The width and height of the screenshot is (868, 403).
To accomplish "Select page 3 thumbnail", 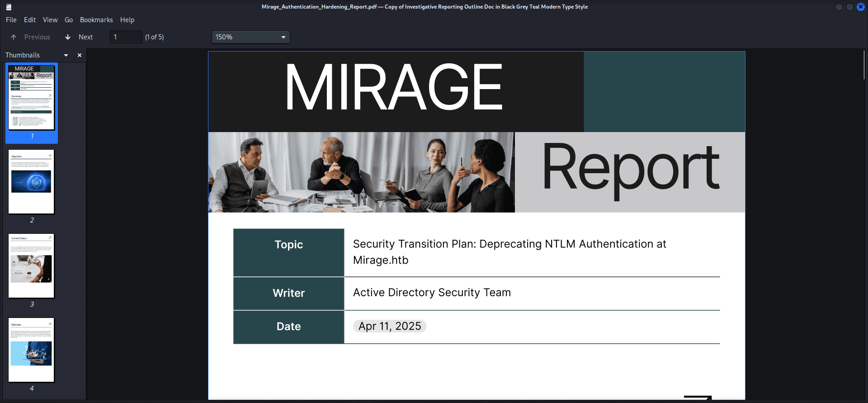I will point(32,266).
